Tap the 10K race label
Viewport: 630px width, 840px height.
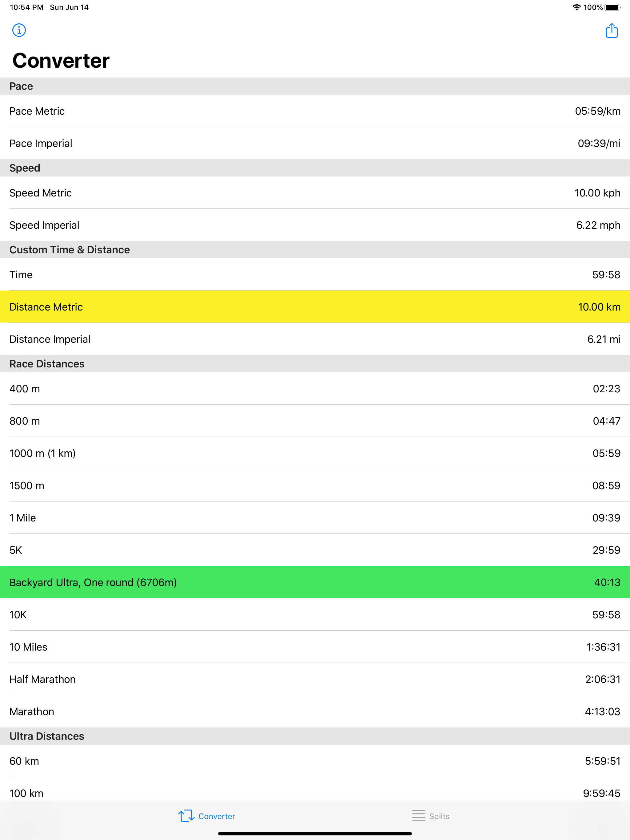coord(18,614)
